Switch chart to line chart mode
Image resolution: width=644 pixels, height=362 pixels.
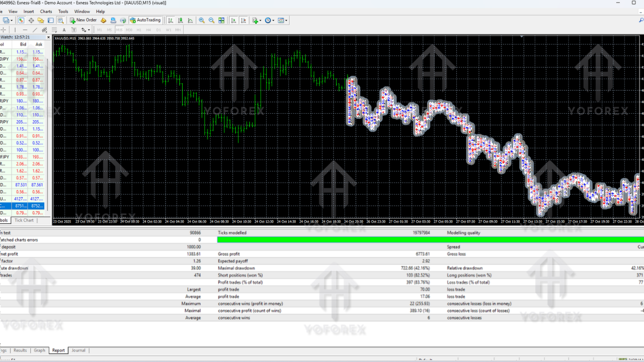190,21
